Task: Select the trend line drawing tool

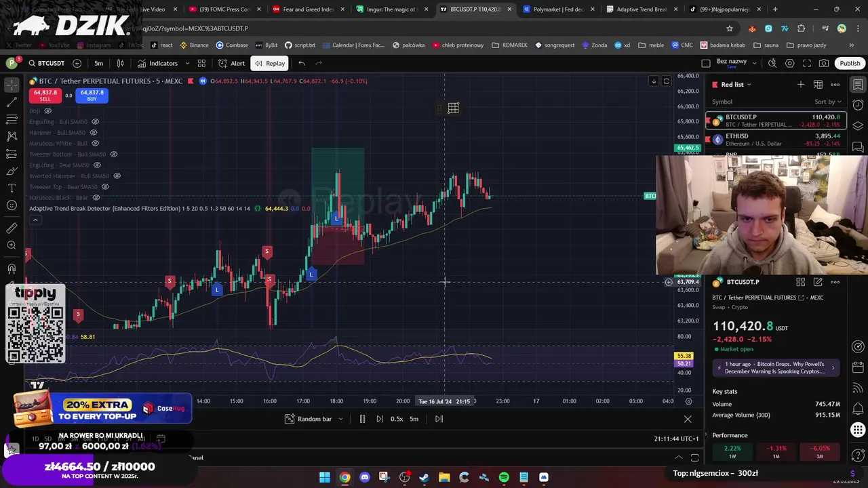Action: click(x=12, y=102)
